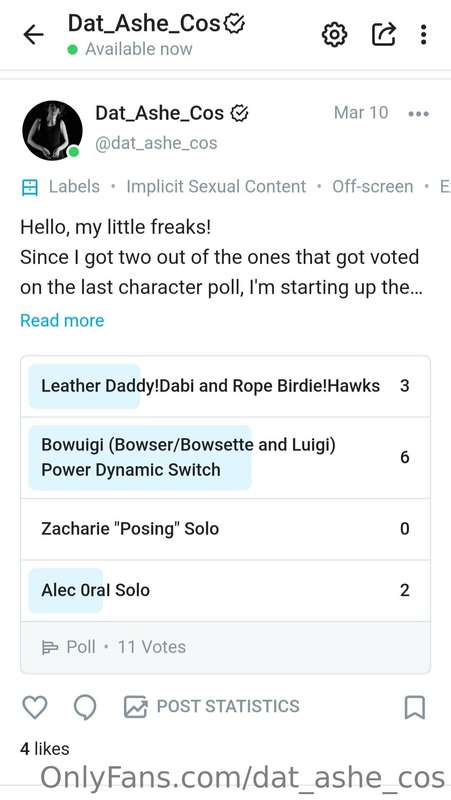Open comments via speech bubble icon
The width and height of the screenshot is (451, 800).
[x=85, y=707]
